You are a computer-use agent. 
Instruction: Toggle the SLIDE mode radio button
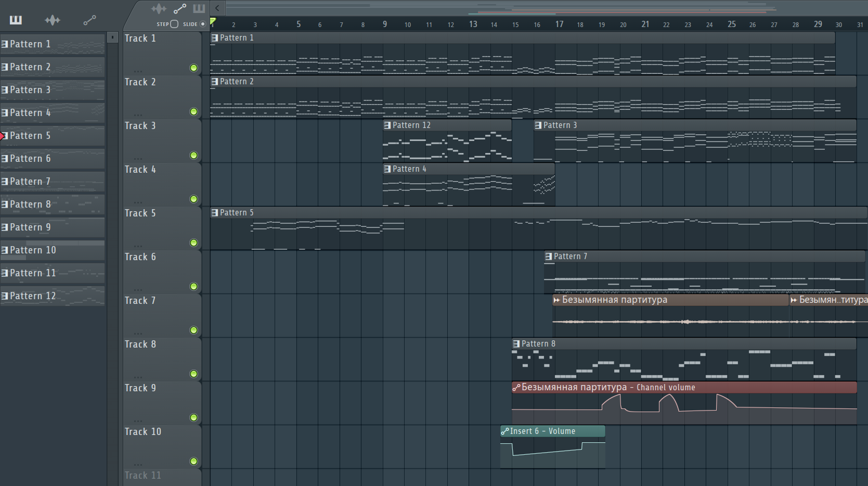pos(203,24)
